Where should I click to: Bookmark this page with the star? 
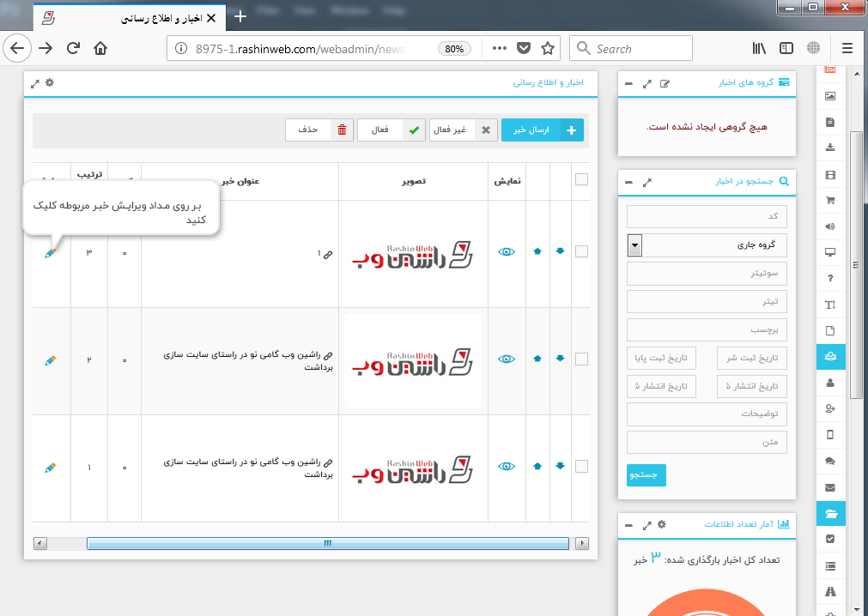(x=548, y=48)
